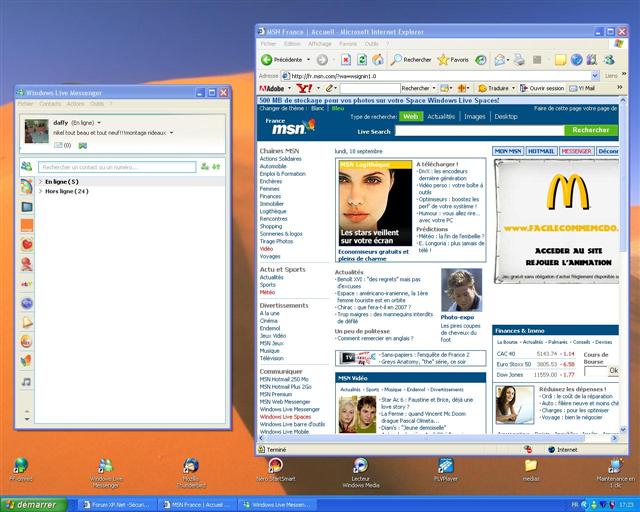The height and width of the screenshot is (512, 640).
Task: Click the mail envelope icon in IE toolbar
Action: (x=500, y=60)
